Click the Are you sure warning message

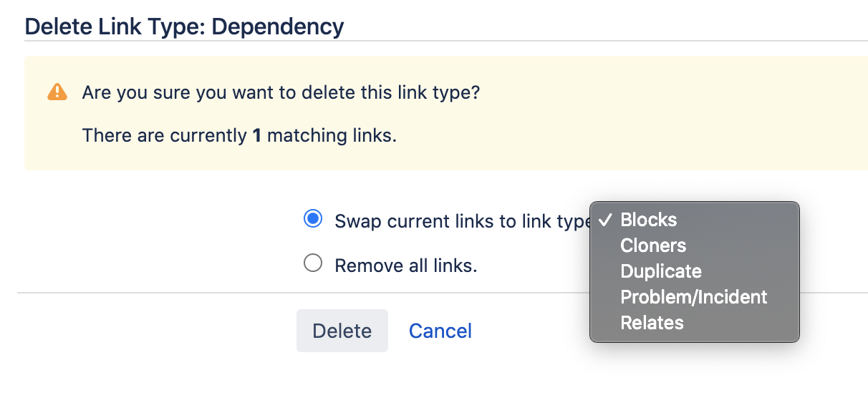pyautogui.click(x=281, y=93)
